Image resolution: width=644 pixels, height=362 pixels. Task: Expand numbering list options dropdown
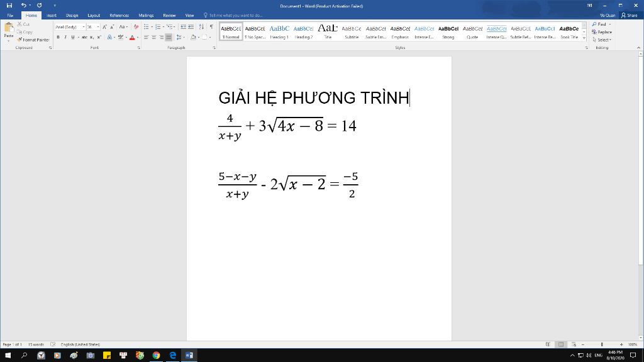[163, 27]
